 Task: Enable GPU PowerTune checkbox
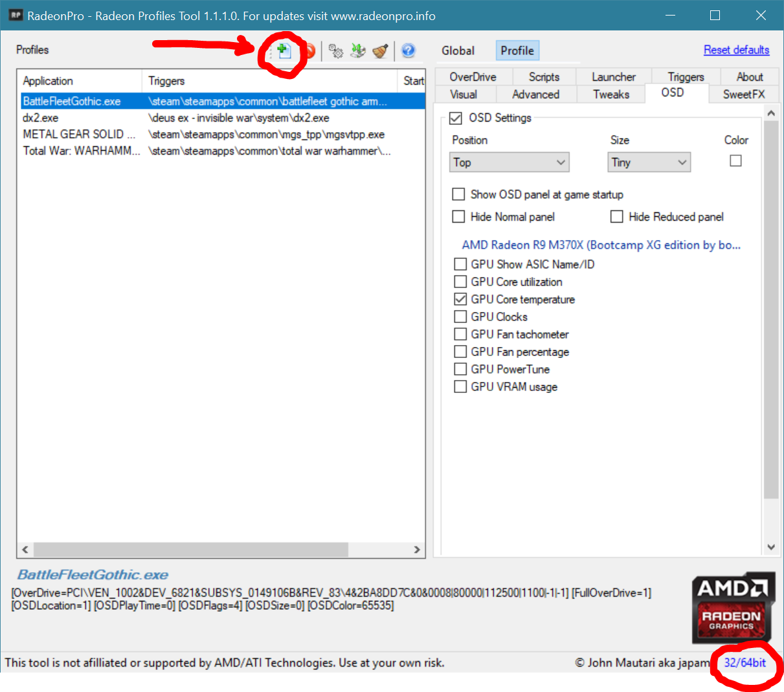coord(460,369)
